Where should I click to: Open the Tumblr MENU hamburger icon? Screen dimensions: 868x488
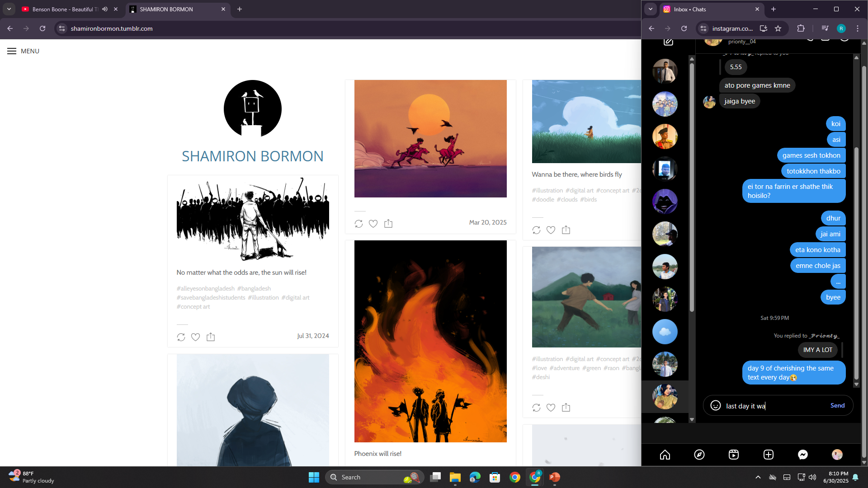[x=12, y=51]
